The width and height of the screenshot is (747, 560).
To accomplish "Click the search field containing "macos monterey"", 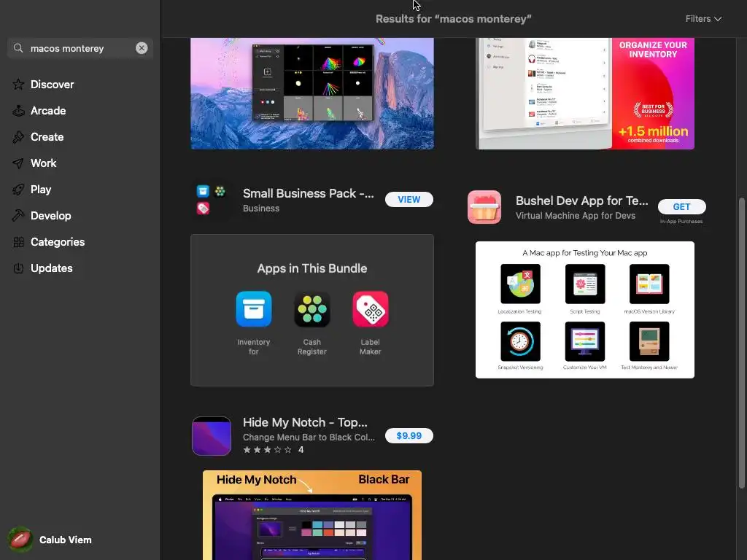I will pos(80,48).
